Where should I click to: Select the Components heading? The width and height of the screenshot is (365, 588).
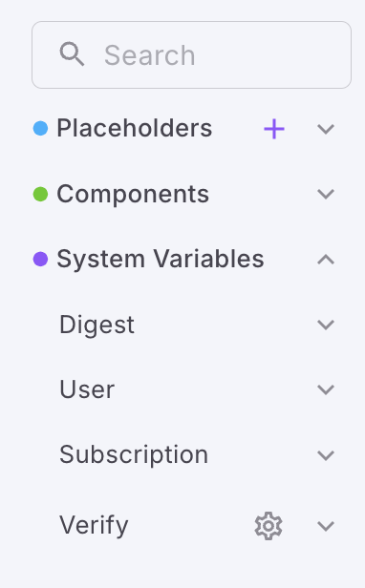pyautogui.click(x=133, y=195)
